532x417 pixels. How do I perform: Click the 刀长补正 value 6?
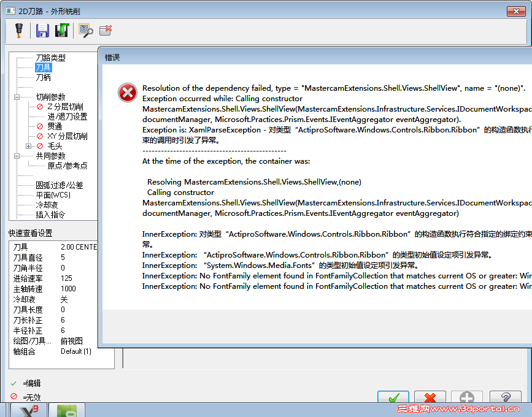tap(63, 320)
